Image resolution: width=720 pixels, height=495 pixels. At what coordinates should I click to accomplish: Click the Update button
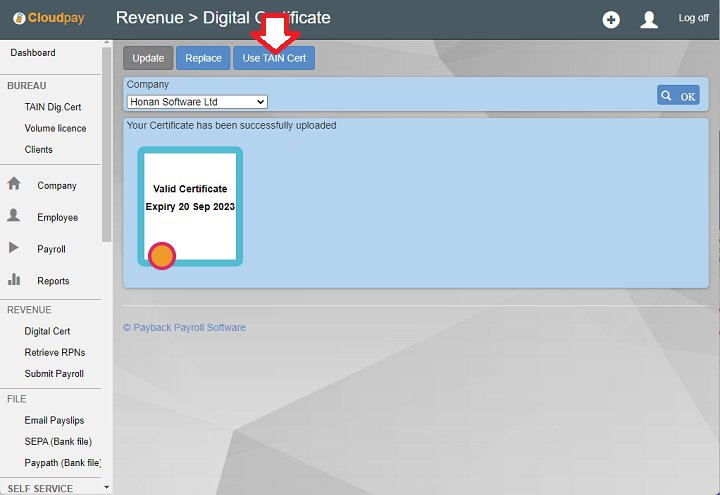point(148,58)
